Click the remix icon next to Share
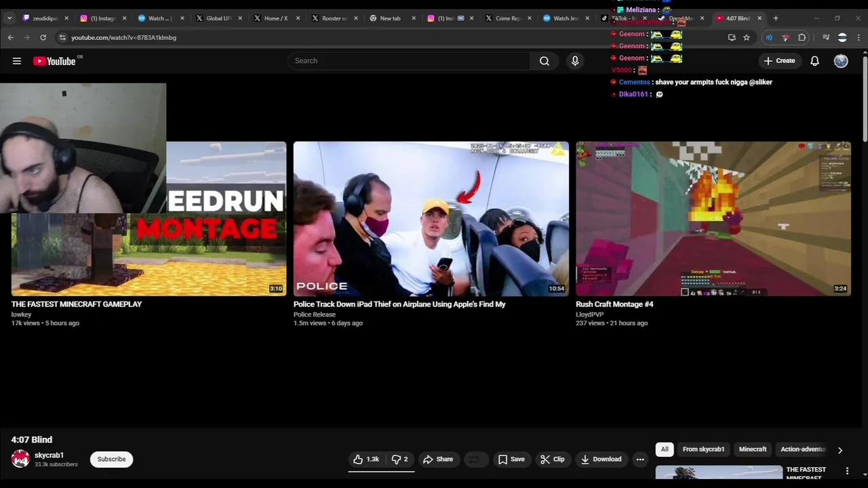Viewport: 868px width, 488px height. (475, 460)
